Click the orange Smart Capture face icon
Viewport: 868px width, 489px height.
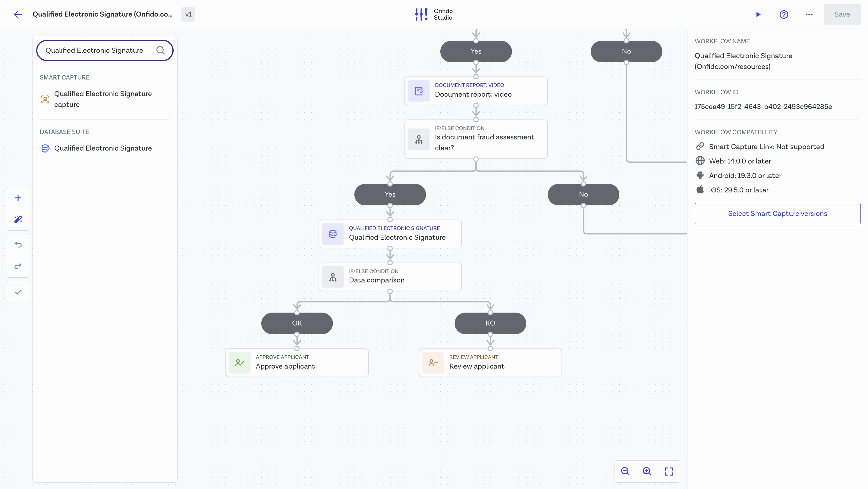(45, 99)
